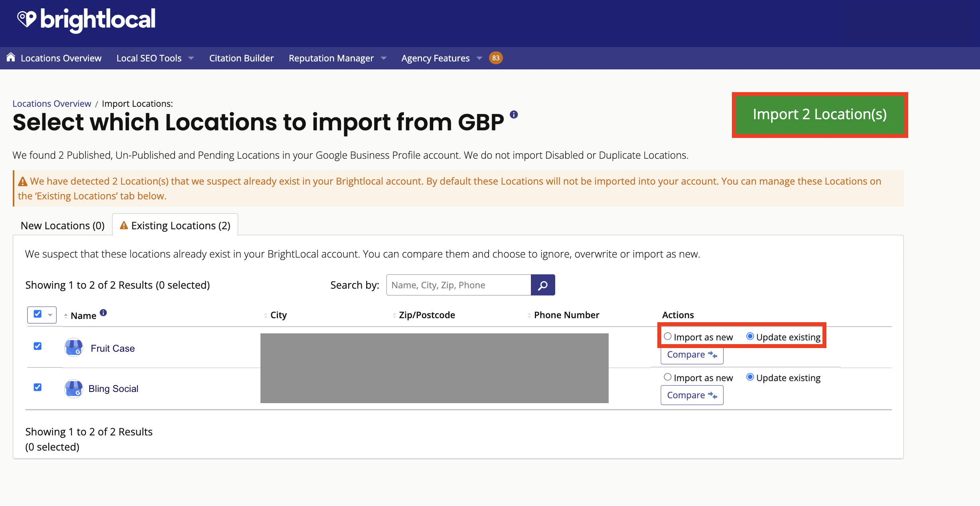
Task: Open the 83 notifications badge
Action: click(x=496, y=58)
